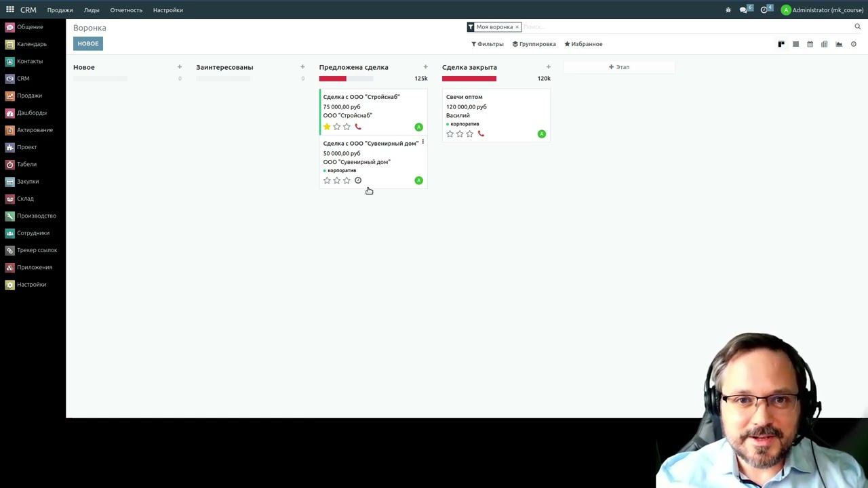Open the Продажи top menu
This screenshot has width=868, height=488.
pyautogui.click(x=60, y=10)
